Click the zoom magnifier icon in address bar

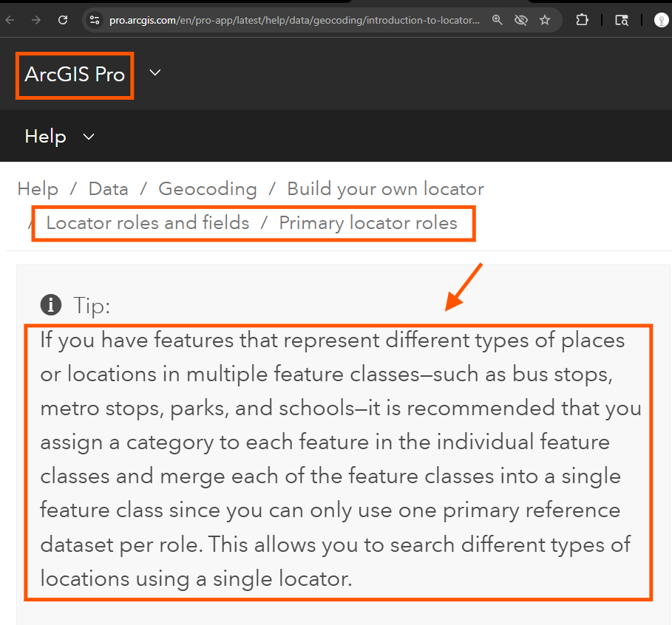pyautogui.click(x=497, y=20)
